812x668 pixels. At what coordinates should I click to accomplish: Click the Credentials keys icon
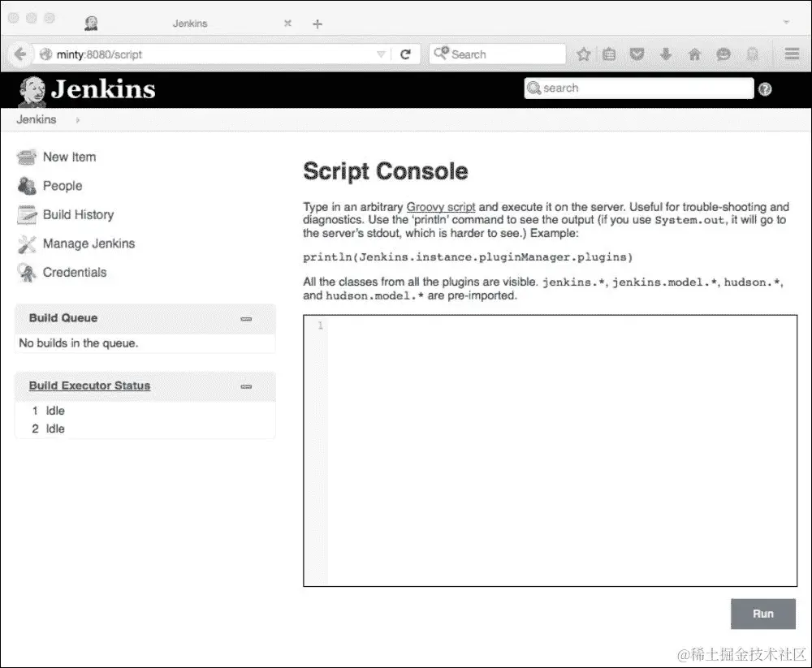tap(27, 273)
